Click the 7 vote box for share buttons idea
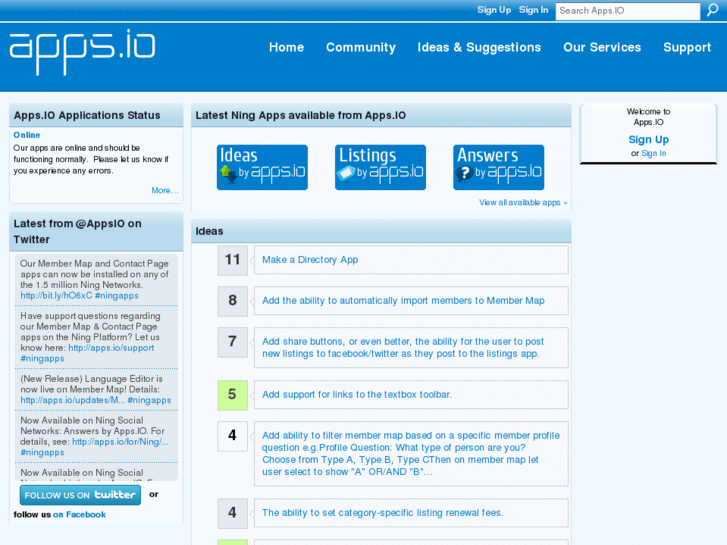Image resolution: width=727 pixels, height=545 pixels. [x=232, y=342]
